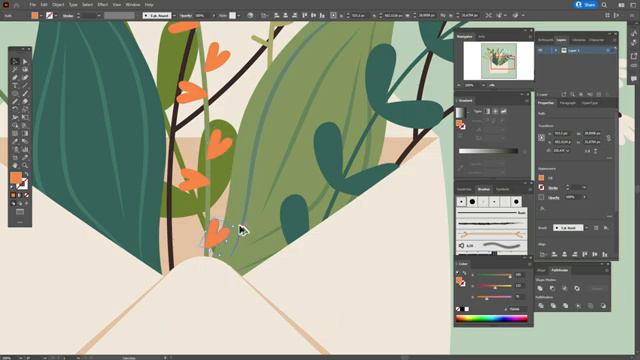Show more Transform options ellipsis
The image size is (640, 360).
[x=609, y=158]
